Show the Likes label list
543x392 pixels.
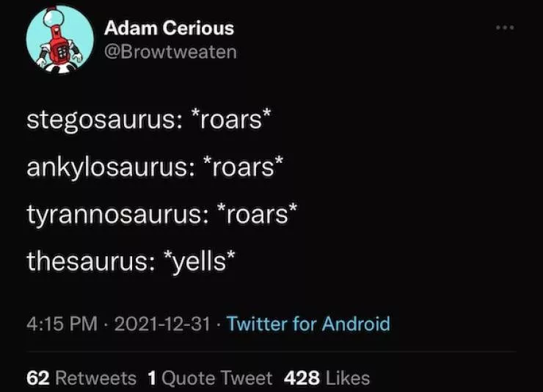[x=348, y=378]
